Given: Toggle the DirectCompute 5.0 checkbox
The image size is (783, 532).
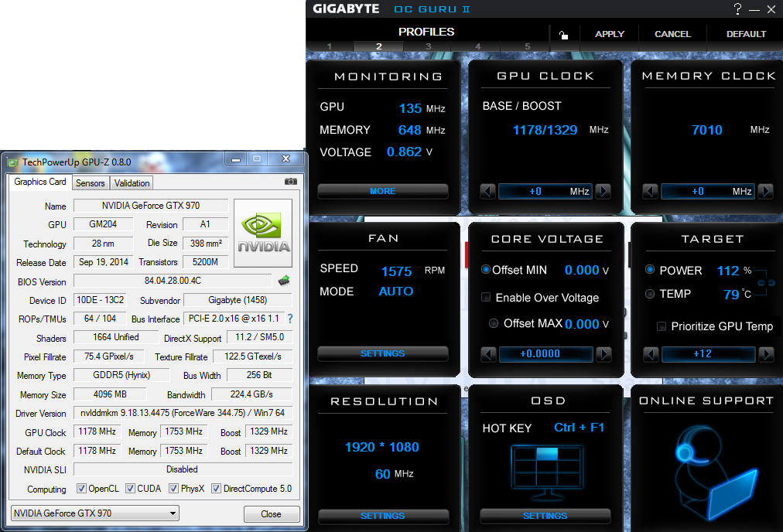Looking at the screenshot, I should (x=216, y=488).
